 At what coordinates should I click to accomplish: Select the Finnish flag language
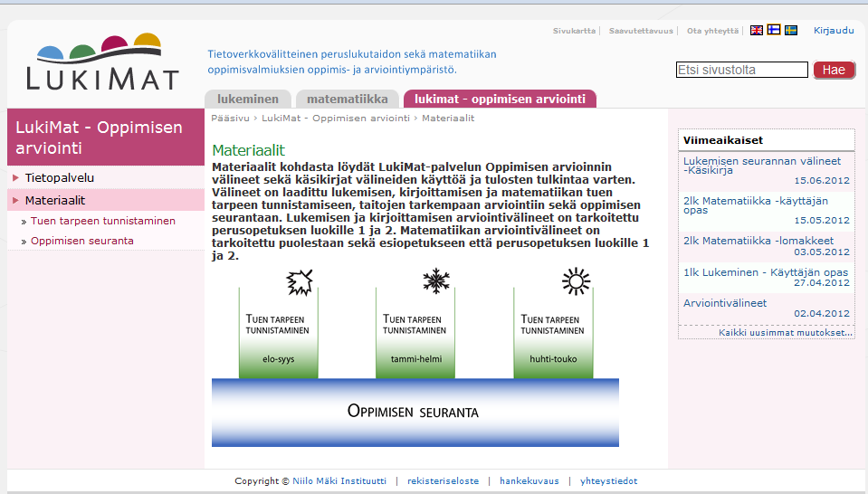774,30
